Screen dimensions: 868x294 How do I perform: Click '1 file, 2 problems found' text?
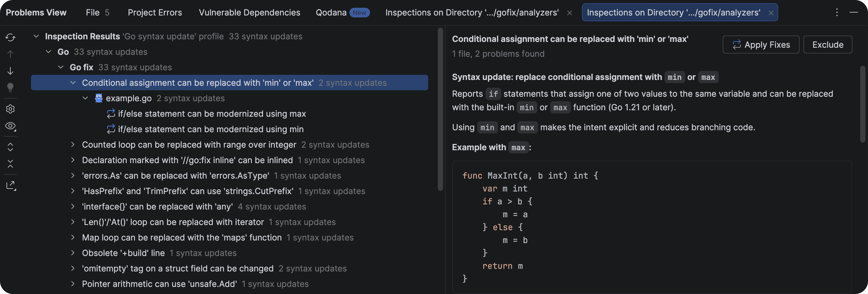(x=498, y=54)
